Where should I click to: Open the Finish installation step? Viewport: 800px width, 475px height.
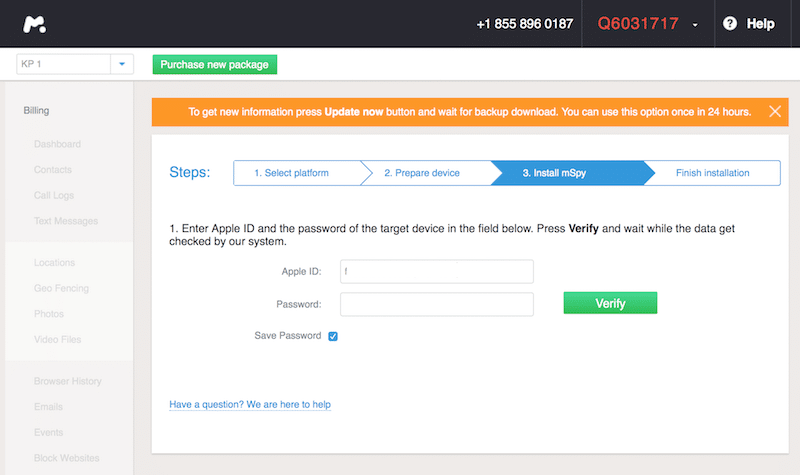pos(712,173)
